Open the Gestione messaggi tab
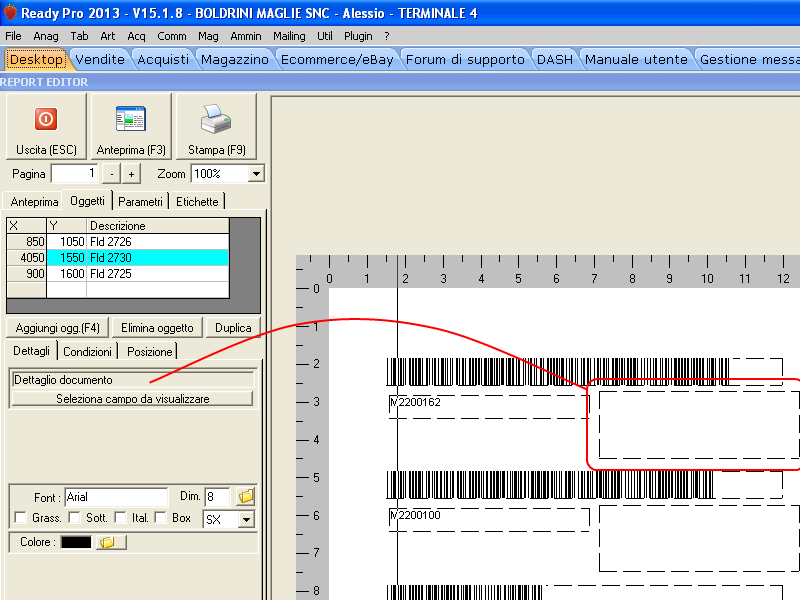The image size is (800, 600). click(748, 60)
